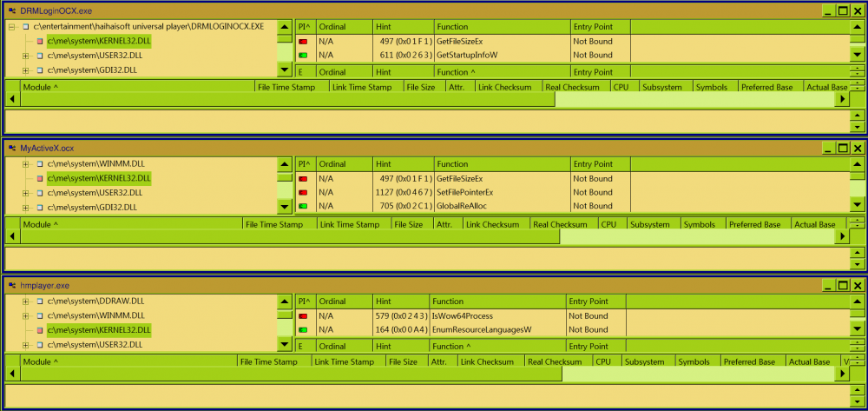The height and width of the screenshot is (411, 868).
Task: Sort by Preferred Base in DRMLoginOCX.exe module list
Action: pos(770,87)
